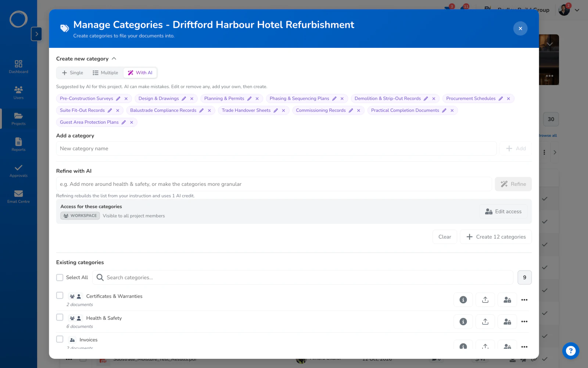Focus the Refine with AI instruction field

(x=274, y=184)
